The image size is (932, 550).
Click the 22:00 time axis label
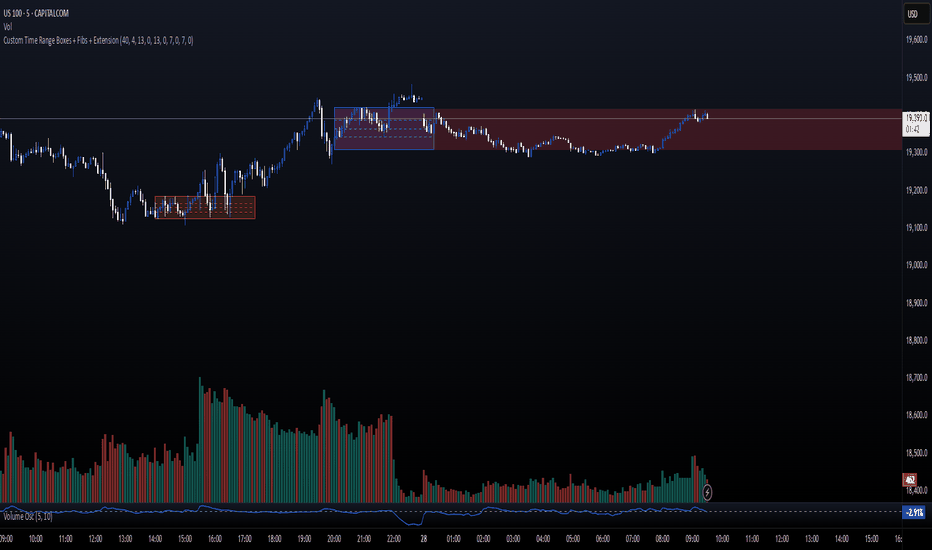[393, 539]
